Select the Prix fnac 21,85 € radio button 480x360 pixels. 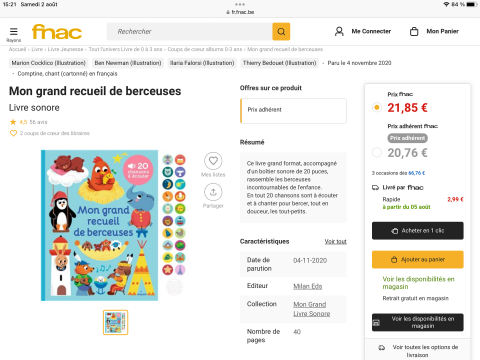click(x=377, y=107)
